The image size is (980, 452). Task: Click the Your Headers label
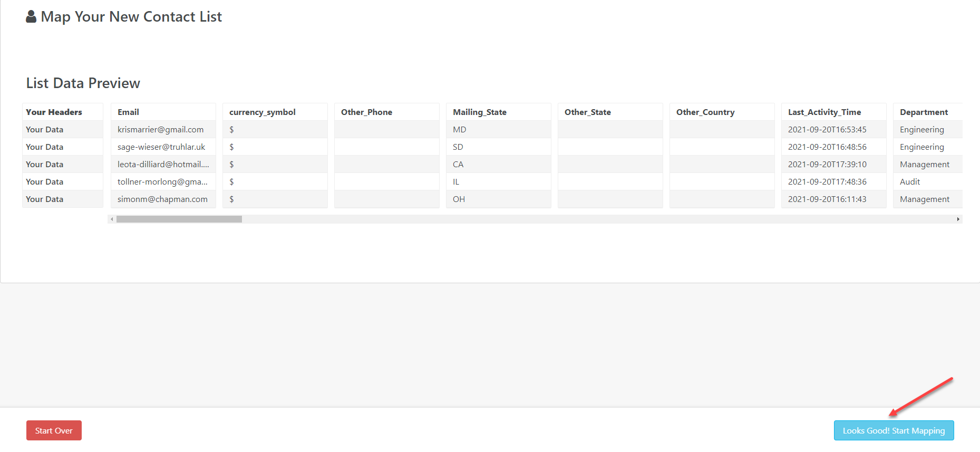point(54,112)
